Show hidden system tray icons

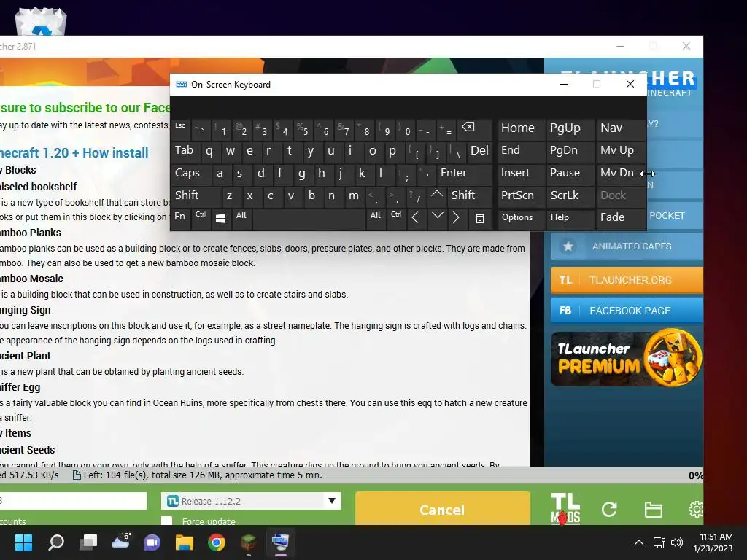tap(639, 542)
